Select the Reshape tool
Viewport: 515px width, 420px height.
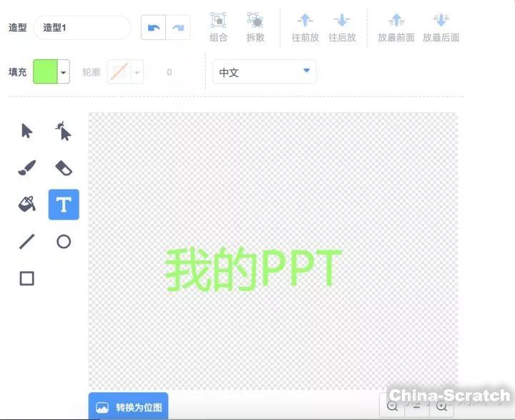64,131
